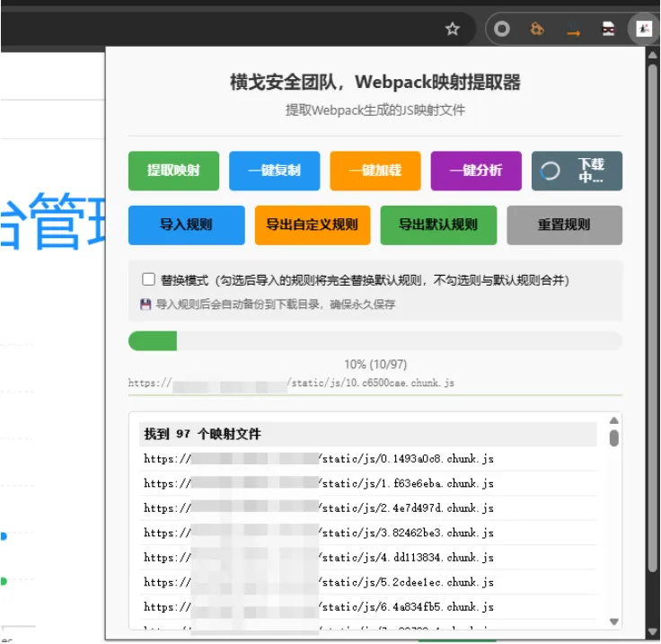The height and width of the screenshot is (644, 661).
Task: Open the orange arrow extension icon
Action: 573,29
